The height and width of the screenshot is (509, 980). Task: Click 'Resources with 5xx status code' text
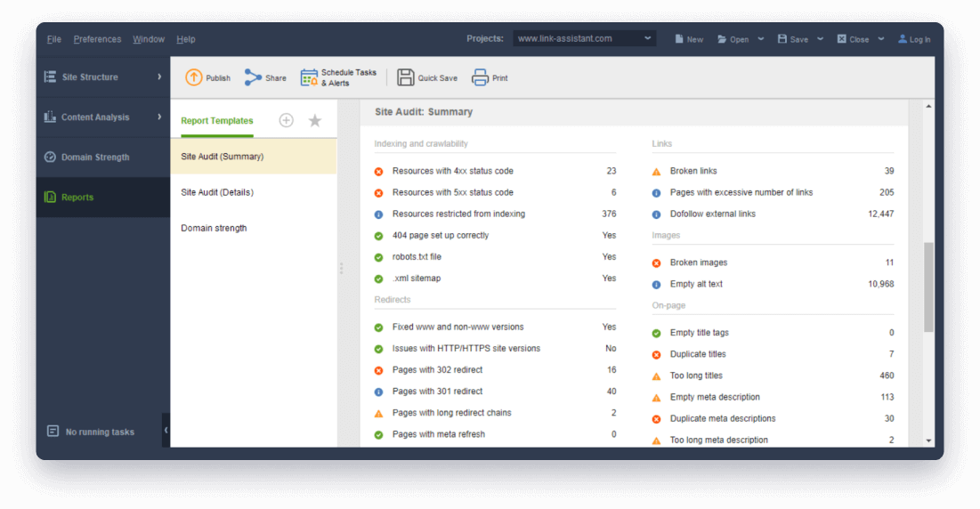453,192
